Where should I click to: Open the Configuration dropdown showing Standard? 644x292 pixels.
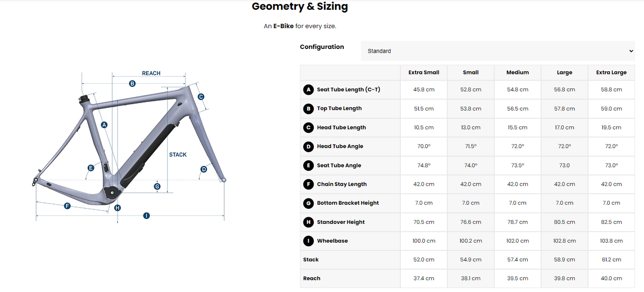tap(497, 51)
